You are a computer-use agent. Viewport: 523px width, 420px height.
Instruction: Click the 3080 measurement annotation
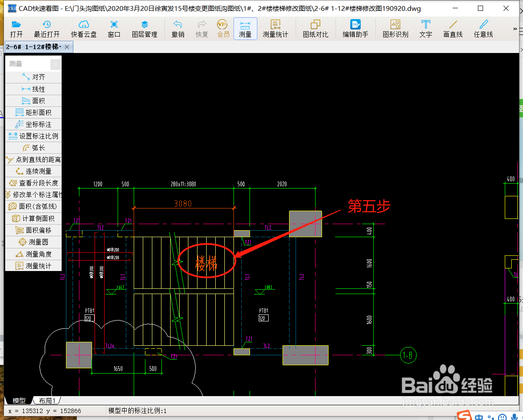click(183, 203)
